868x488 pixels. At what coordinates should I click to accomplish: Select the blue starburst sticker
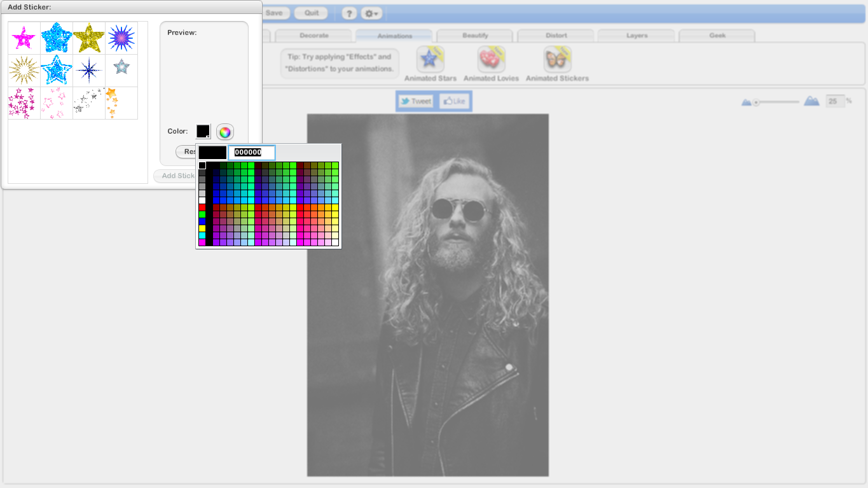click(121, 37)
